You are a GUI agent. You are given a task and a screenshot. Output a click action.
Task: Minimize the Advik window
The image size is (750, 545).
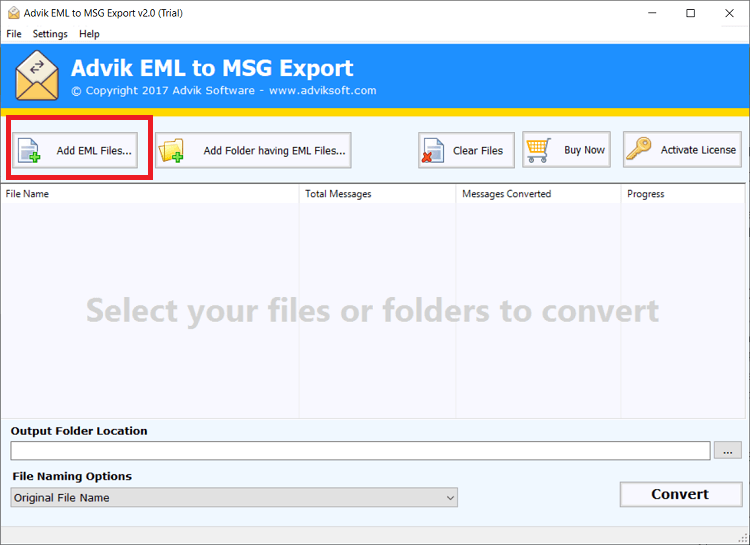652,13
